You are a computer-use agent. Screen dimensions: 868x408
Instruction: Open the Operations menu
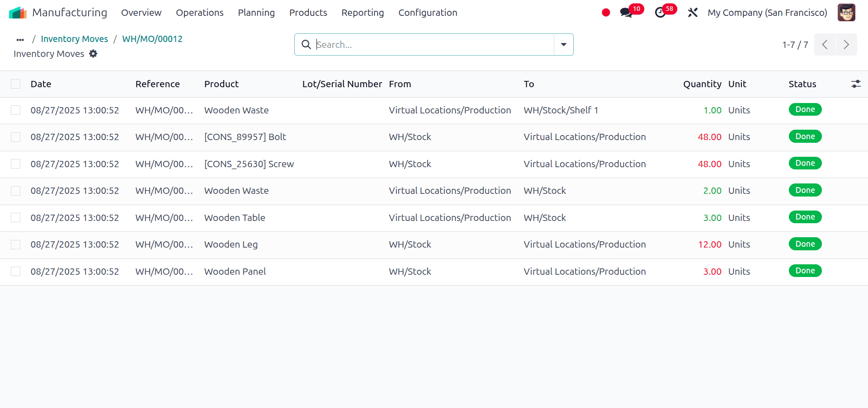tap(199, 13)
